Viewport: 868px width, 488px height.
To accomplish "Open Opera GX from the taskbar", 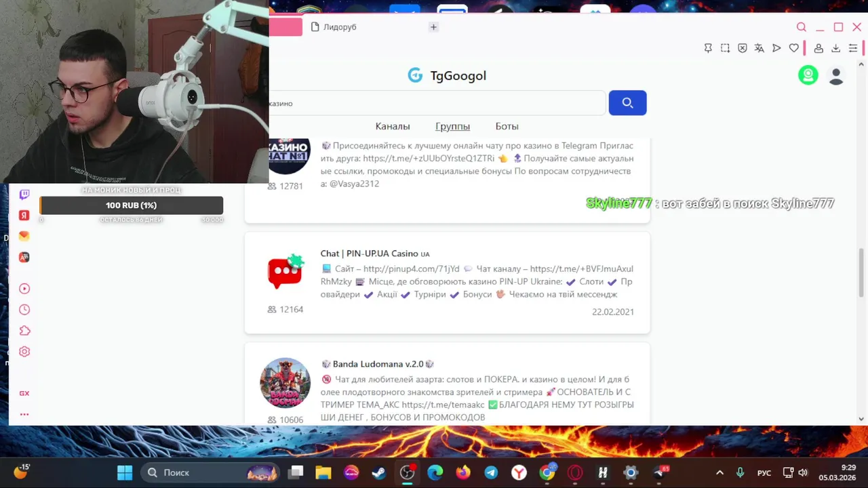I will point(575,472).
